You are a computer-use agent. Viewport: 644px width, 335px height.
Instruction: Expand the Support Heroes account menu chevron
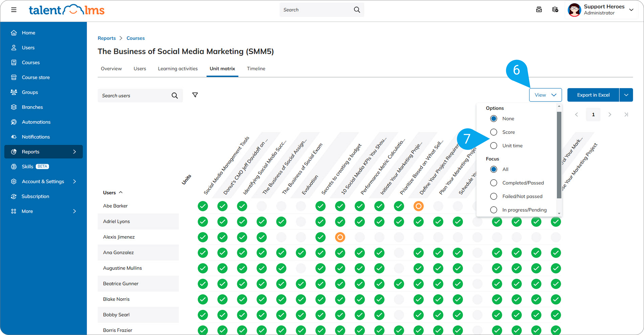pos(631,10)
